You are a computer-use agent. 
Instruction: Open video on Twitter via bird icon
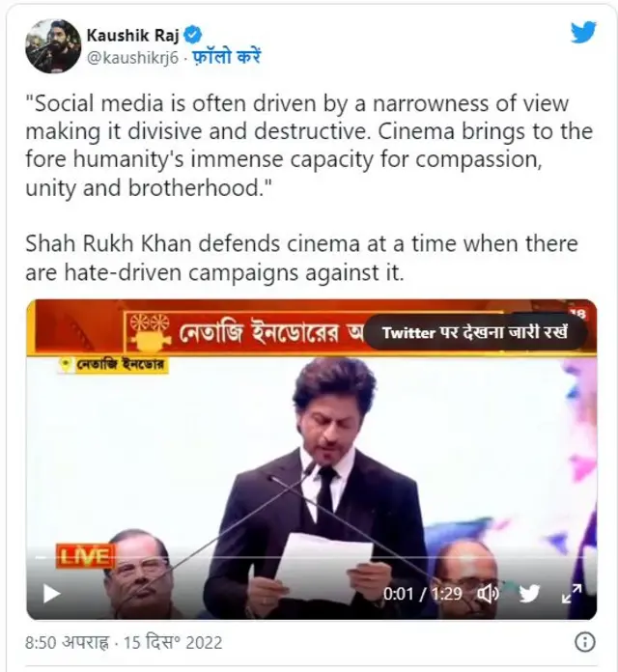click(529, 594)
